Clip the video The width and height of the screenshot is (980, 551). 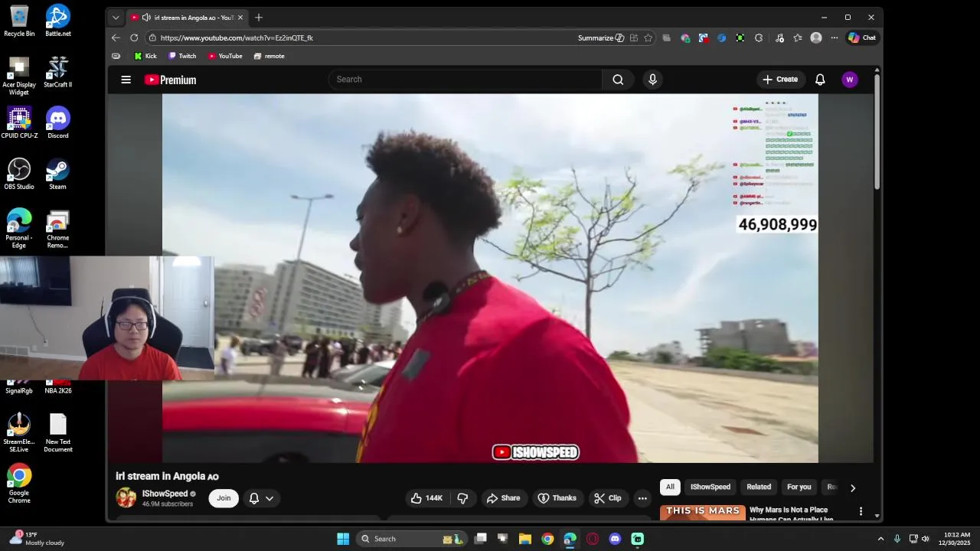pos(608,498)
